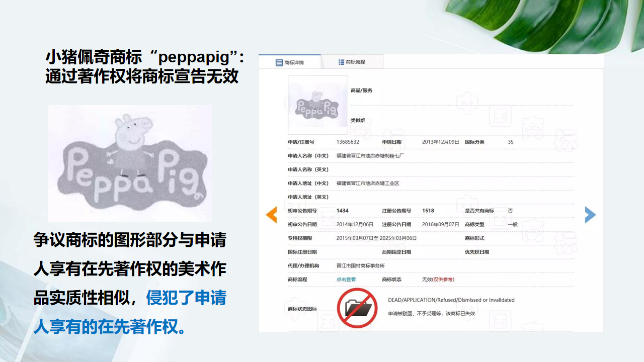Select application date 2013年12月09日
This screenshot has width=644, height=362.
441,142
